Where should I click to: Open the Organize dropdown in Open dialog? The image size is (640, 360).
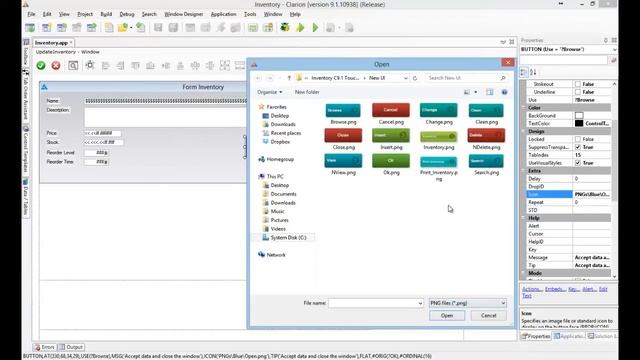coord(269,92)
